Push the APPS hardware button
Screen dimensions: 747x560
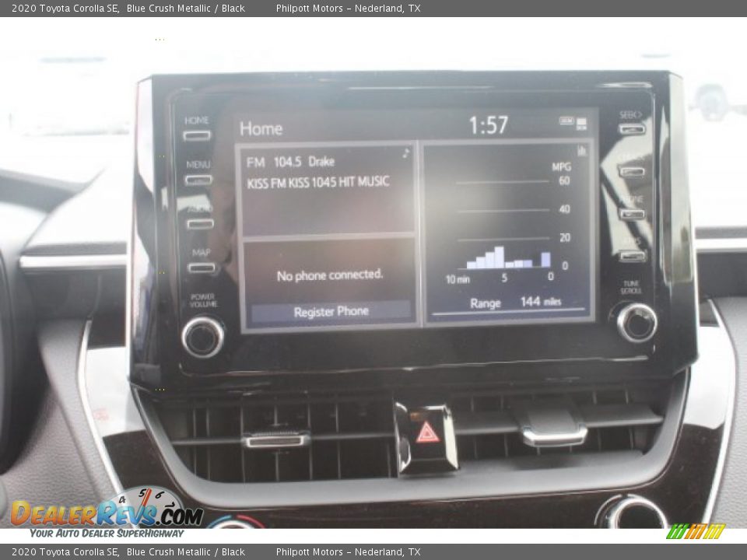tap(633, 256)
